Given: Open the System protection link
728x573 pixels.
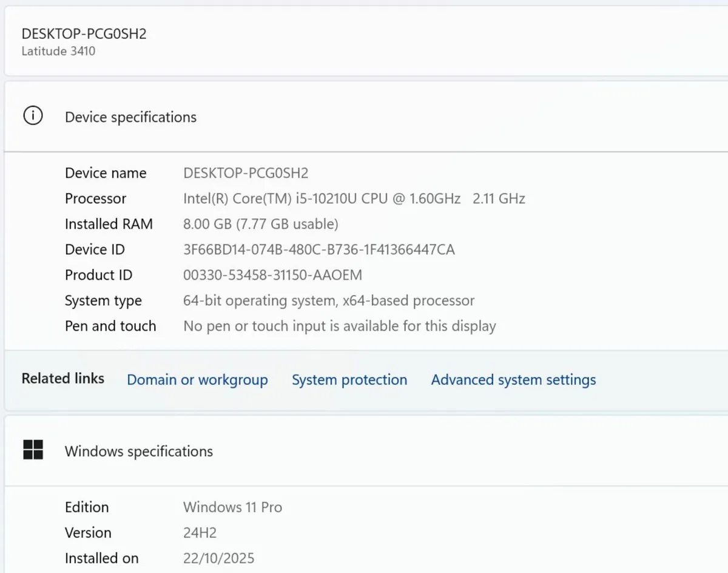Looking at the screenshot, I should 349,380.
